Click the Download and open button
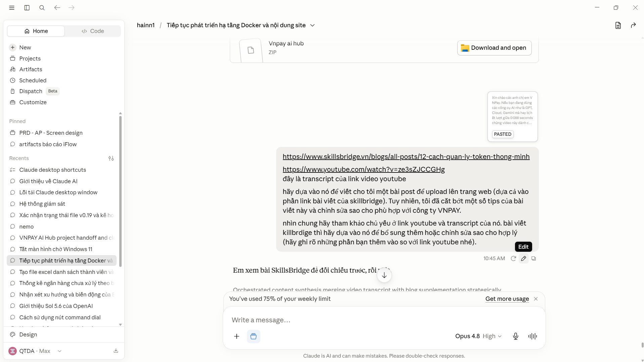This screenshot has width=644, height=362. [x=494, y=48]
